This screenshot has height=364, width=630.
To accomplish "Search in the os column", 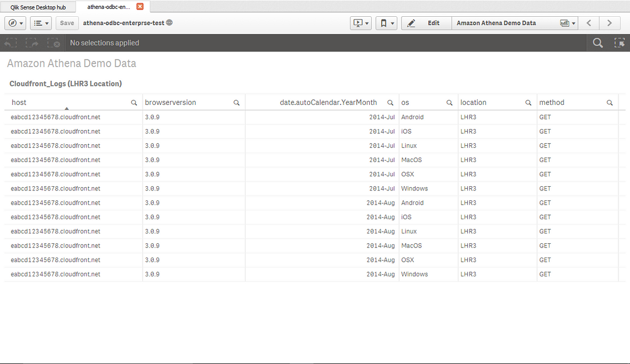I will click(x=449, y=103).
